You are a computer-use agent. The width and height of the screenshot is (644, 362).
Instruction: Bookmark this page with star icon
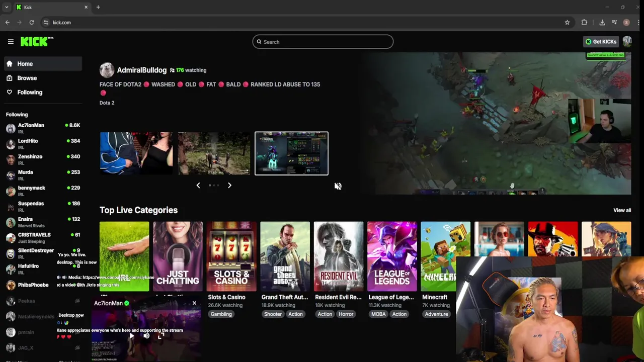567,22
